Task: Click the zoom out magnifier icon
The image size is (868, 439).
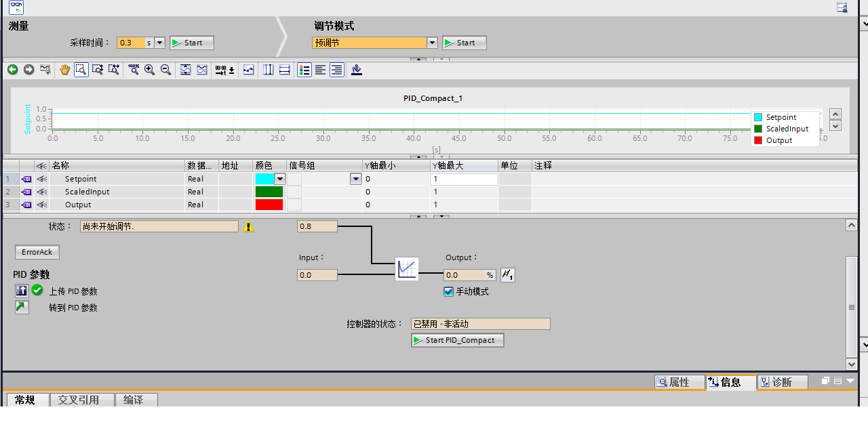Action: tap(165, 70)
